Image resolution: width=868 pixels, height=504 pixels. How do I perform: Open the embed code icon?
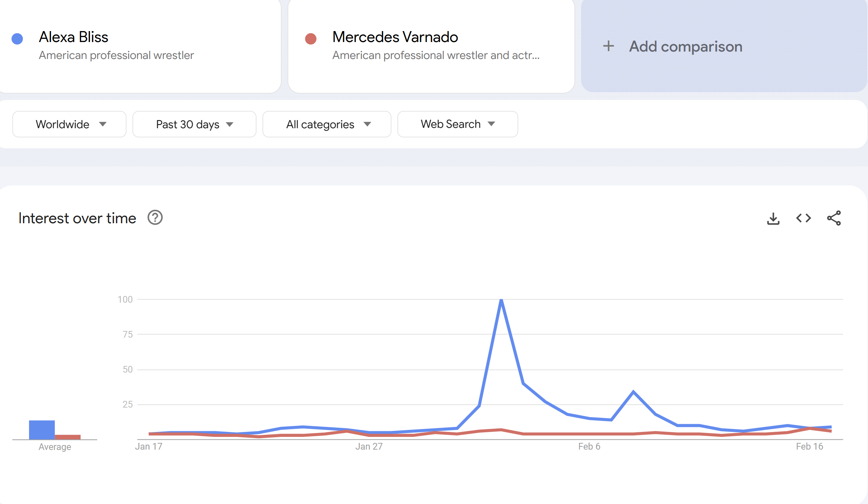803,218
